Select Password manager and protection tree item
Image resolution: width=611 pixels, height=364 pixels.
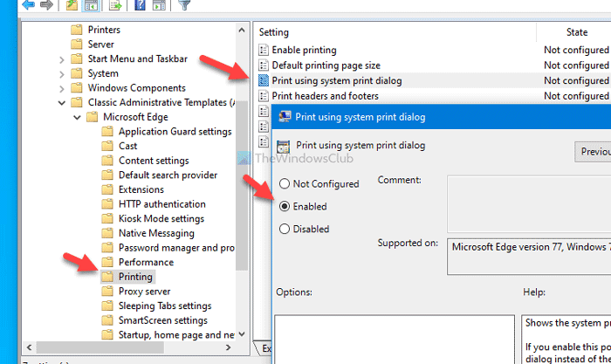click(x=176, y=248)
